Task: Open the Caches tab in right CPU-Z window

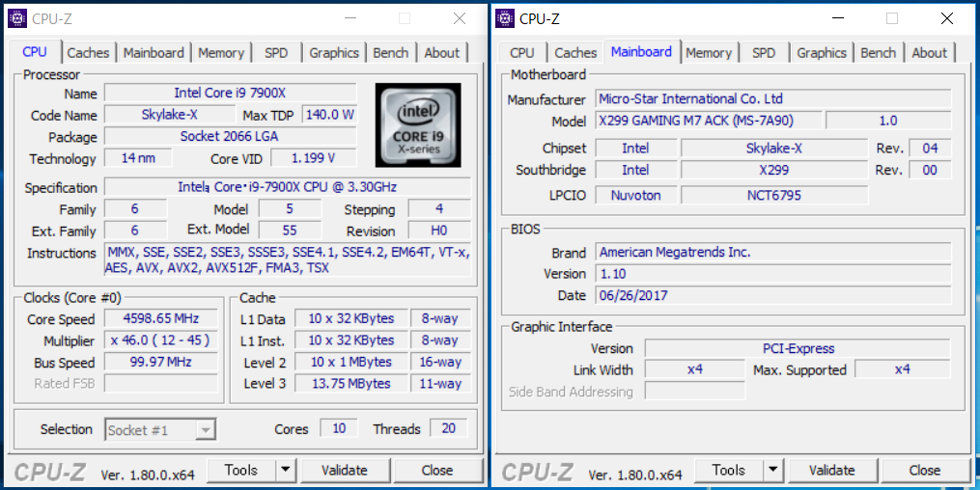Action: click(x=575, y=53)
